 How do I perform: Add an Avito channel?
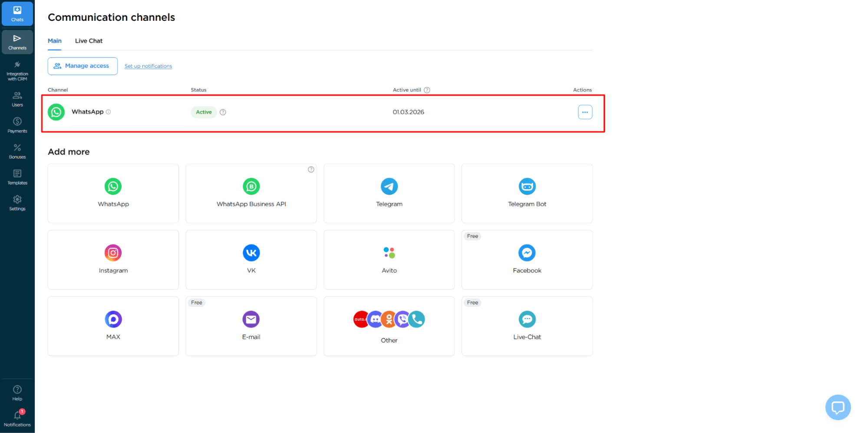click(x=389, y=260)
